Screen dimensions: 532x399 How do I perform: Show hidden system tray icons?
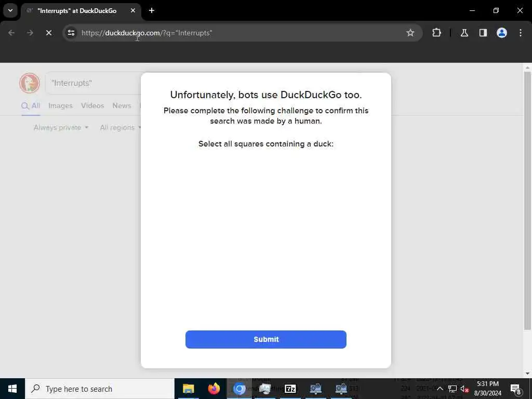point(440,389)
